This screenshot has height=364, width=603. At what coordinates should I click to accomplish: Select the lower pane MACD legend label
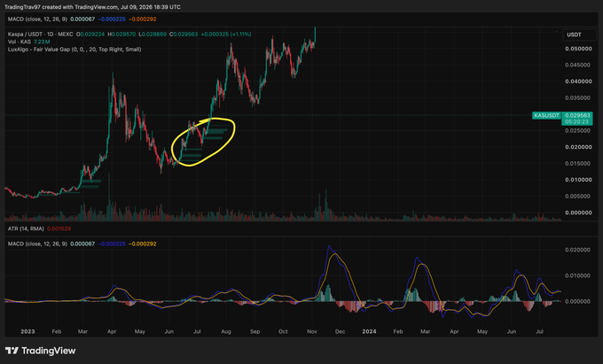[37, 244]
